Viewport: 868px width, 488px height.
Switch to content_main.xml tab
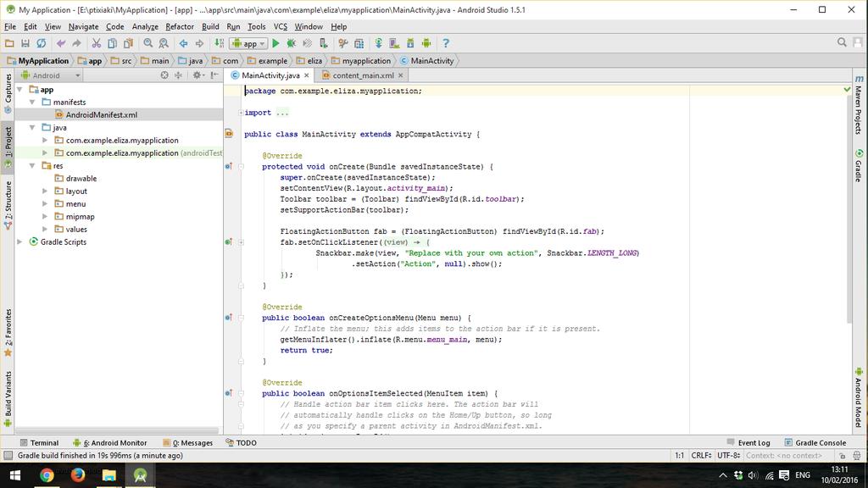[363, 75]
